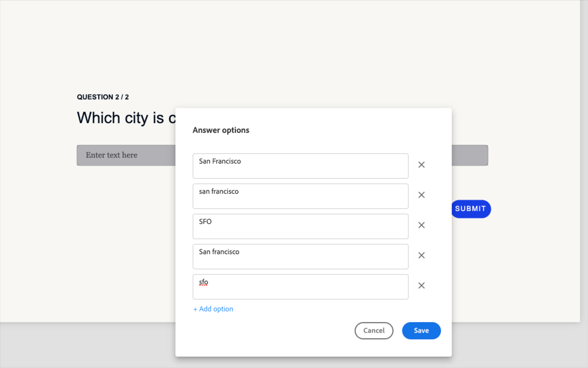
Task: Edit the 'San francisco' fourth option field
Action: pyautogui.click(x=300, y=256)
